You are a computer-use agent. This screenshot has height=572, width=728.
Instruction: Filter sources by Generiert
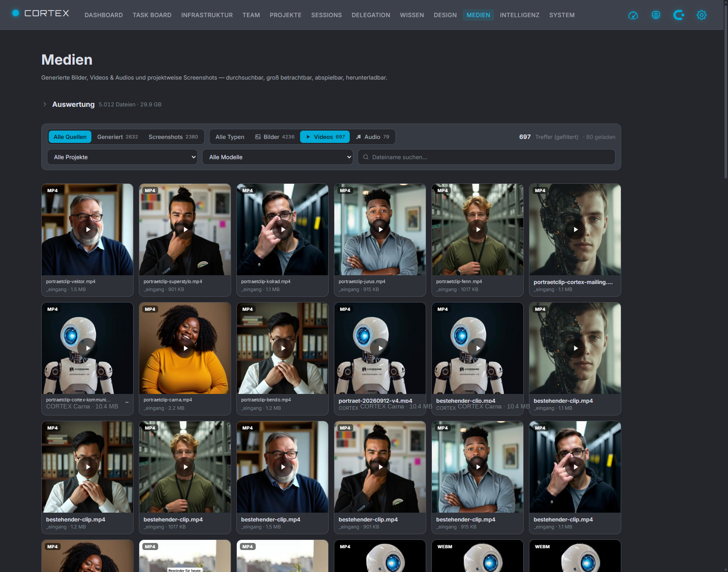click(x=117, y=137)
